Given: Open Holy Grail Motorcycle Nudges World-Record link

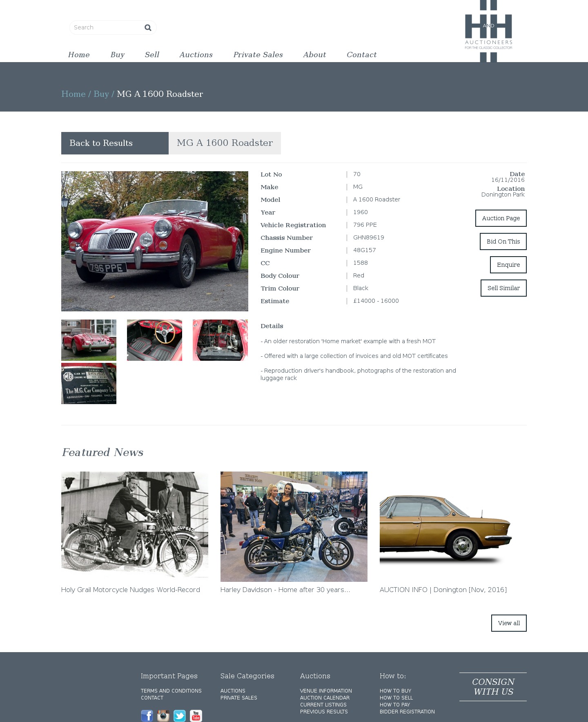Looking at the screenshot, I should pyautogui.click(x=131, y=590).
